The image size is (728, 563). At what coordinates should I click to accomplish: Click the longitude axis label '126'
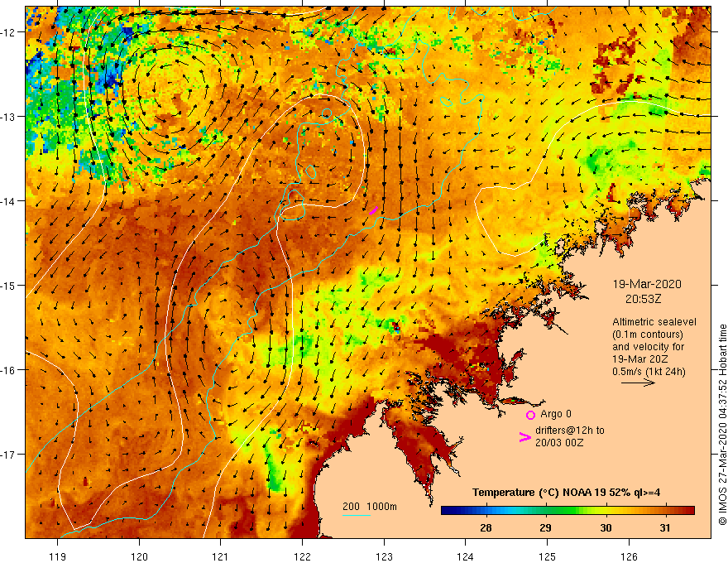[629, 556]
